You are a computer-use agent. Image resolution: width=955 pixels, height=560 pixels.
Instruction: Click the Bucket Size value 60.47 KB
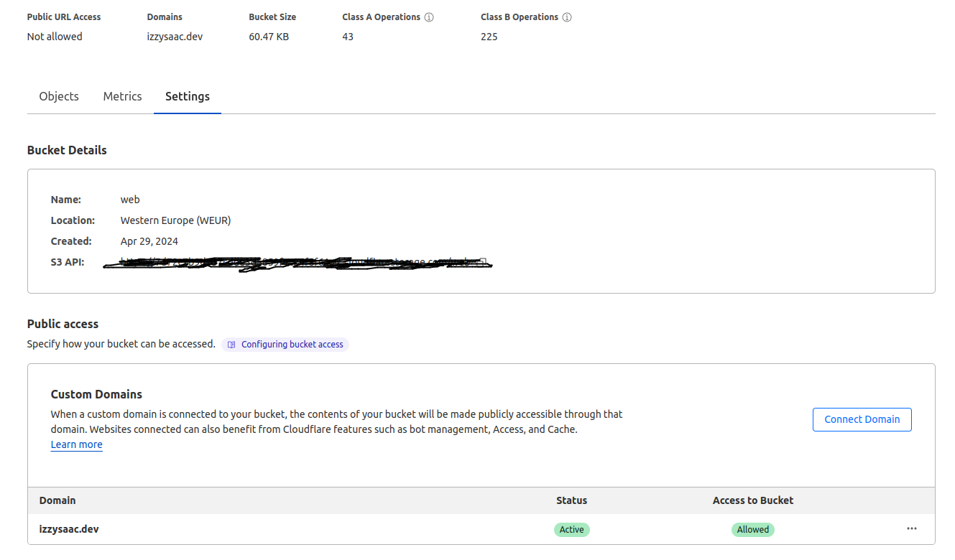point(269,36)
